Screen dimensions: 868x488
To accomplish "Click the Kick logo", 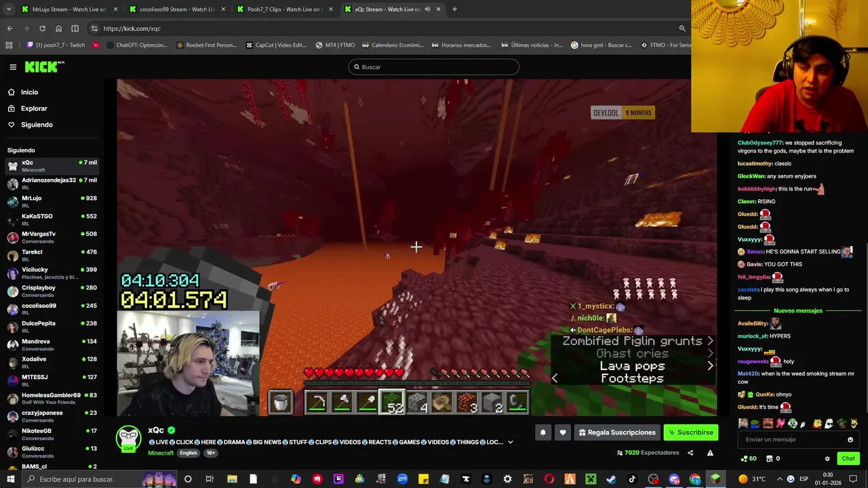I will pyautogui.click(x=44, y=66).
